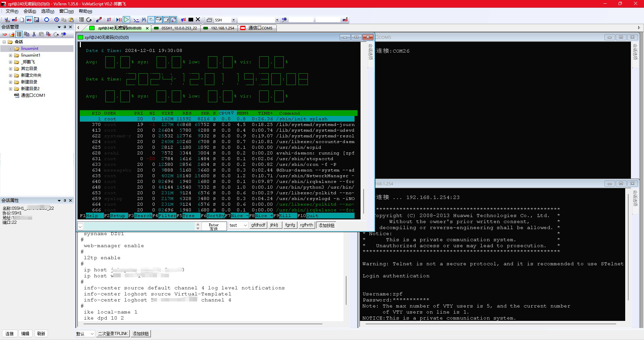Click the copy icon in session manager toolbar

click(26, 34)
